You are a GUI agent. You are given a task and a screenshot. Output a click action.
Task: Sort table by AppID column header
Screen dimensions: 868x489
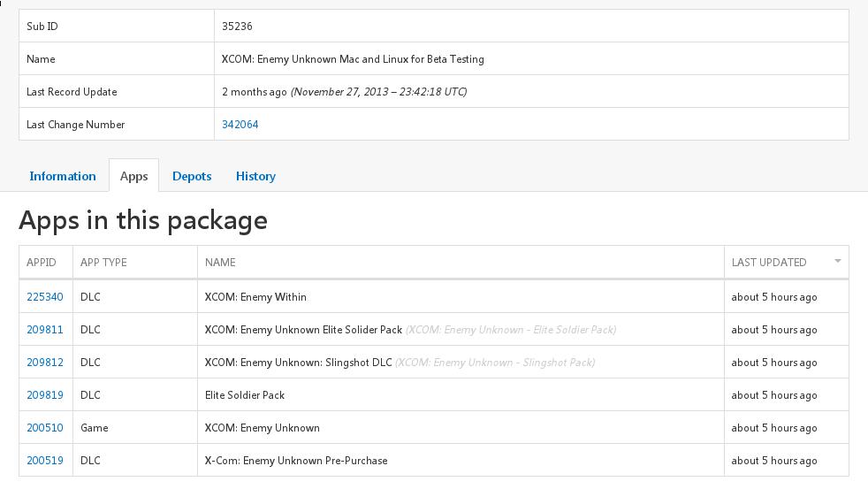click(x=42, y=262)
